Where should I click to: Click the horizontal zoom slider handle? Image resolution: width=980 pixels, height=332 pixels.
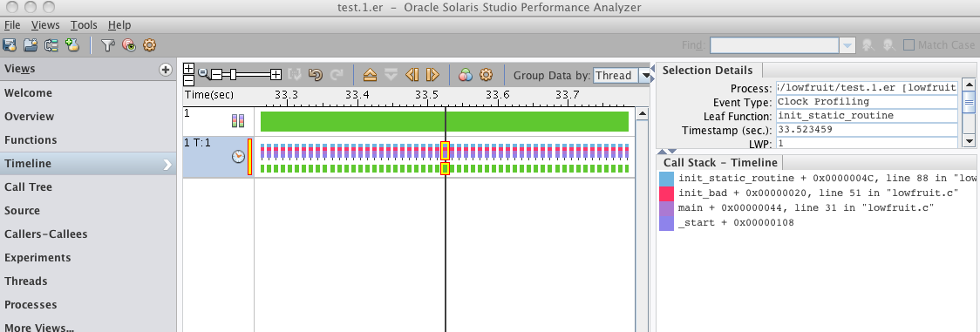(x=233, y=75)
